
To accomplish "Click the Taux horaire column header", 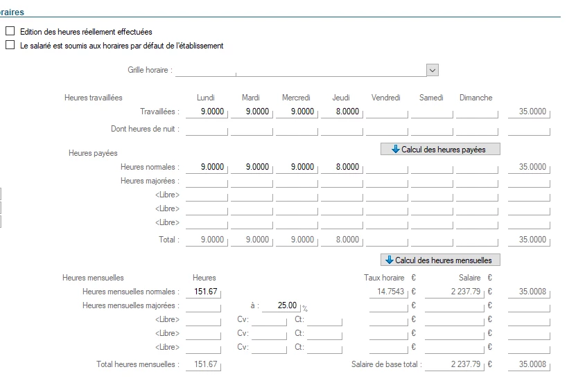I will click(384, 278).
